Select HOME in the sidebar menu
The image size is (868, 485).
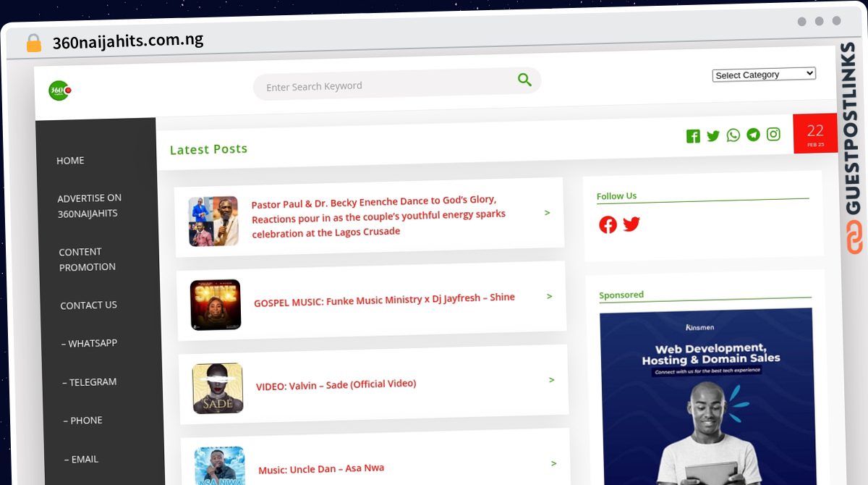pos(69,160)
